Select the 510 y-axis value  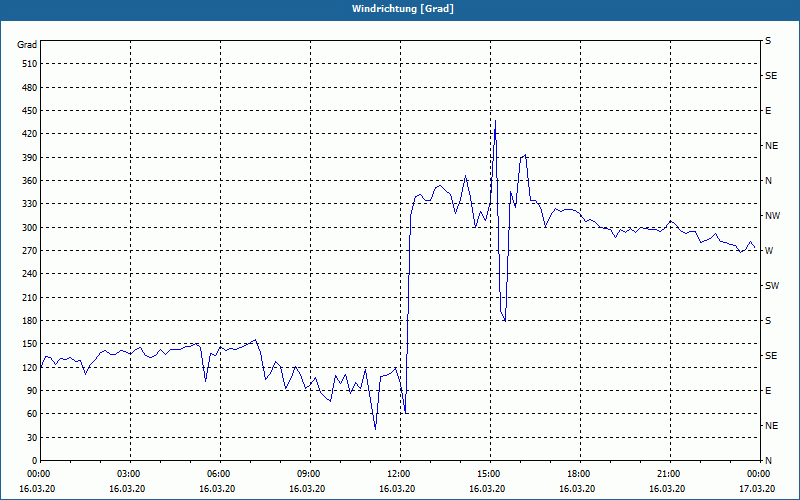[30, 64]
